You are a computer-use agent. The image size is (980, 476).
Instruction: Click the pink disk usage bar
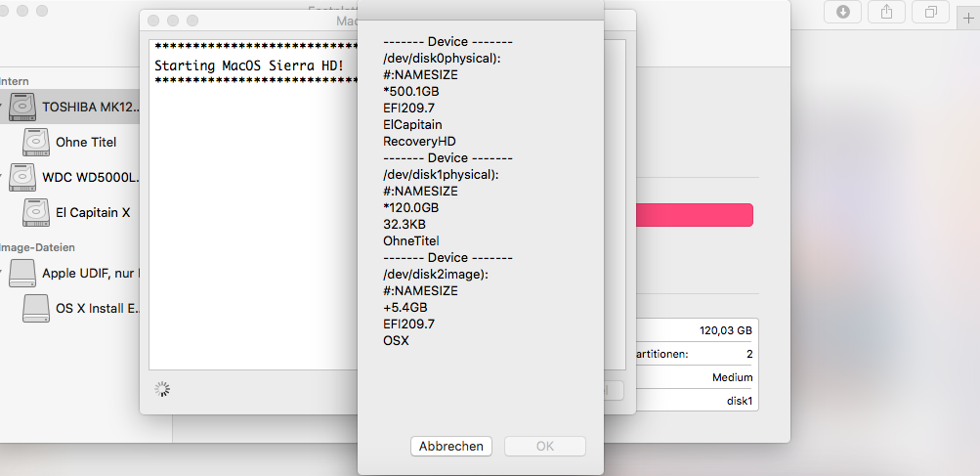pyautogui.click(x=695, y=215)
